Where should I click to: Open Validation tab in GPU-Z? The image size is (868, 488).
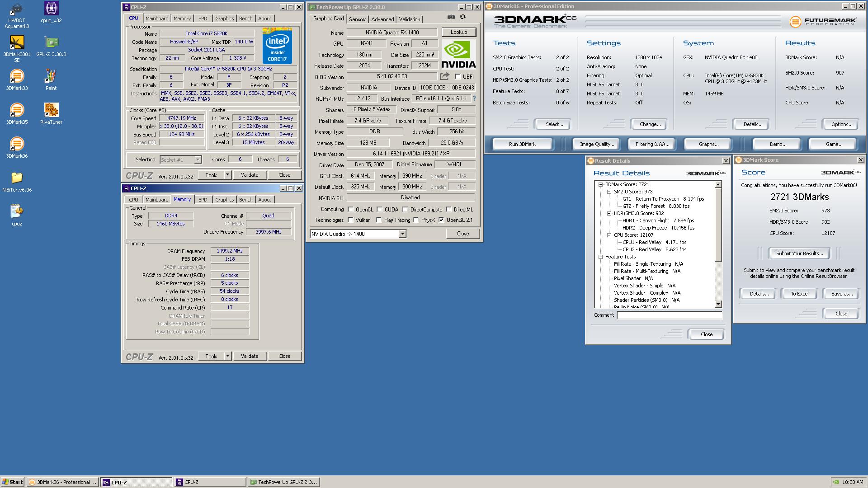click(x=410, y=19)
